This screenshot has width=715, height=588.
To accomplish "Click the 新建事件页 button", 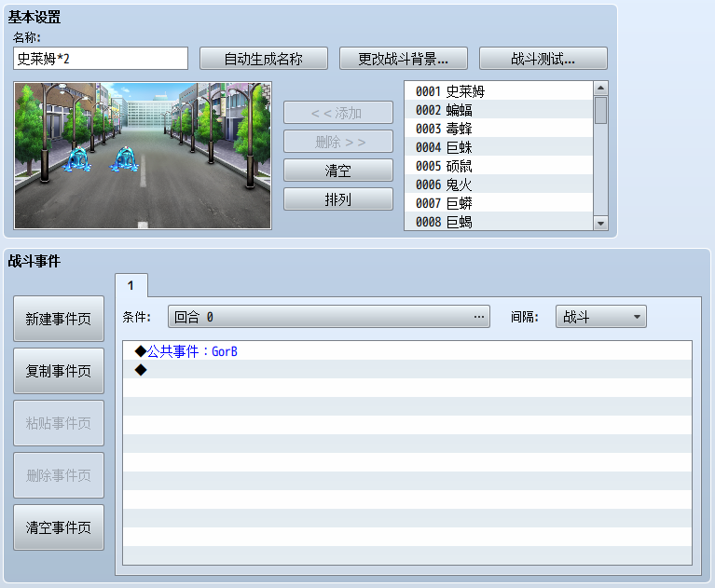I will click(59, 319).
